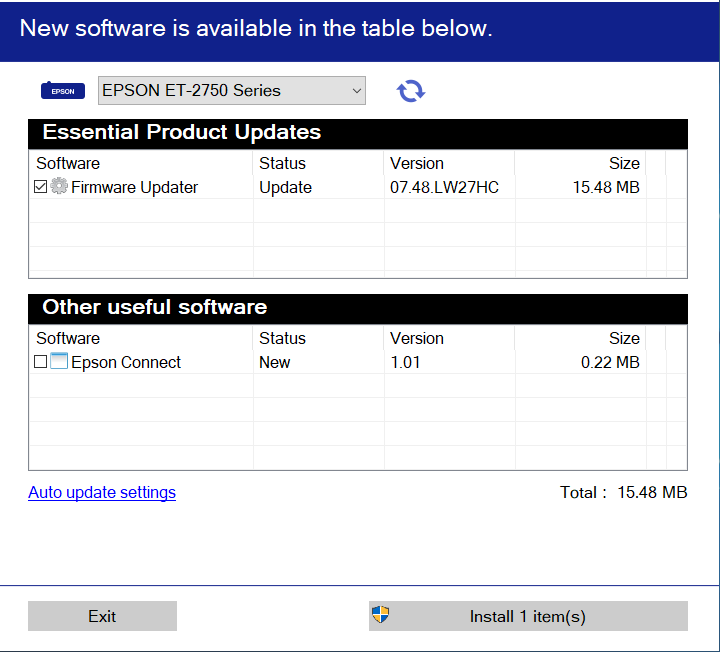Screen dimensions: 720x652
Task: Click version 07.48.LW27HC cell
Action: point(444,187)
